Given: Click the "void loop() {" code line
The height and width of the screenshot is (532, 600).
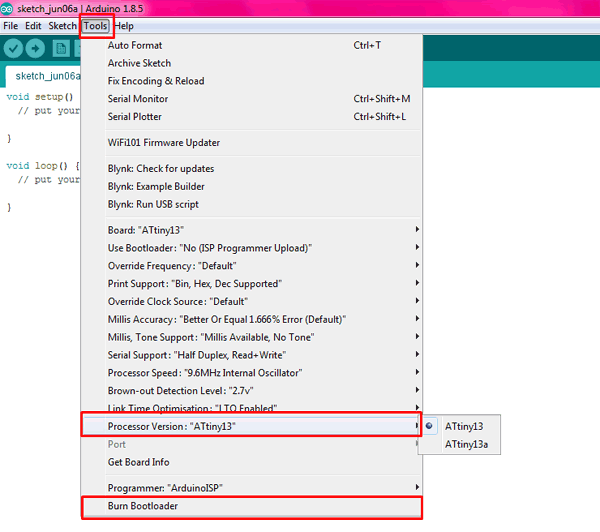Looking at the screenshot, I should [x=43, y=166].
